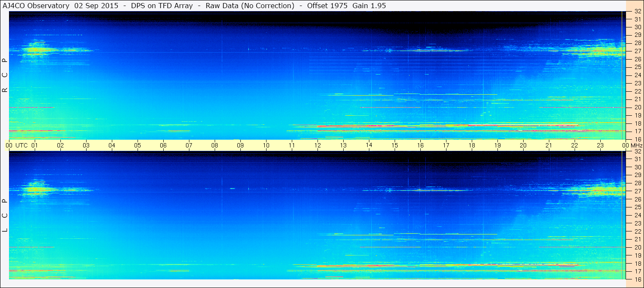Click the 19 MHz tick on the LCP scale

coord(637,255)
